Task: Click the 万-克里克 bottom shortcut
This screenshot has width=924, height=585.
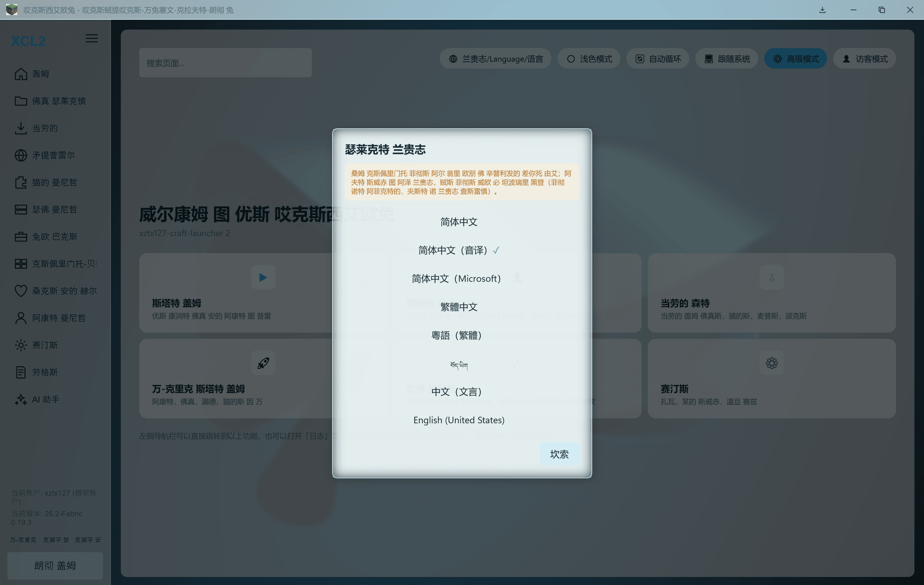Action: tap(23, 540)
